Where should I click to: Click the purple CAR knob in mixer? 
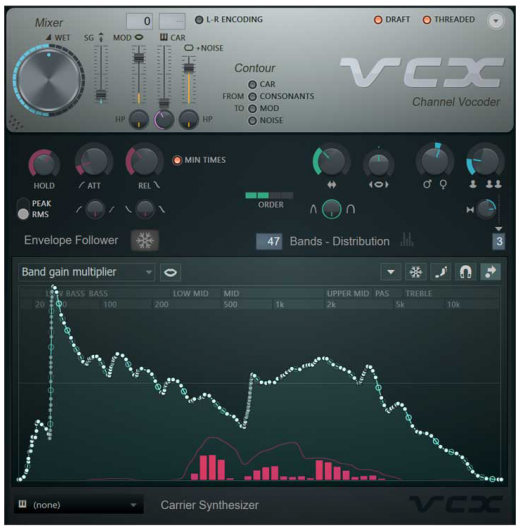(164, 119)
